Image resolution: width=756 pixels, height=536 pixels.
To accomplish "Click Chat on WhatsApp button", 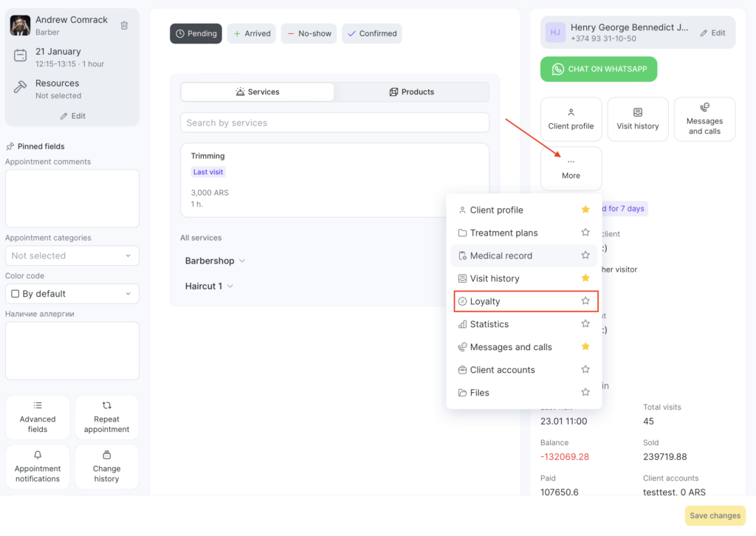I will 598,69.
